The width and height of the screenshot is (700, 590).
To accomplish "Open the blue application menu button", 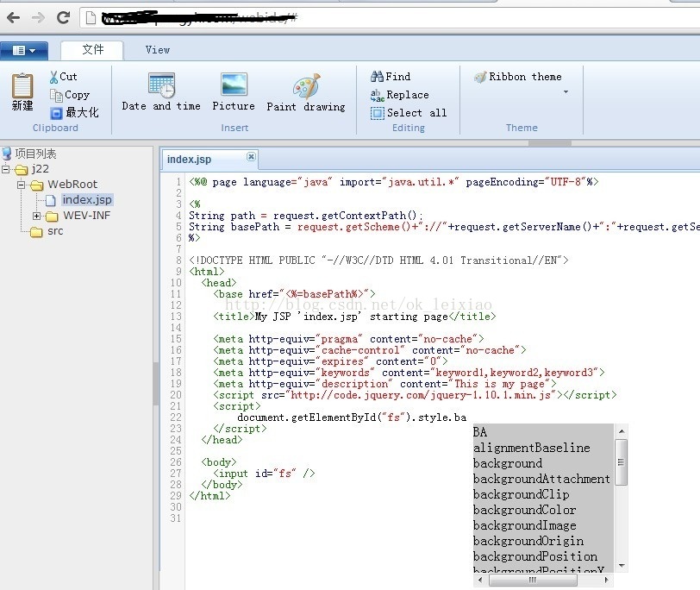I will [x=24, y=51].
